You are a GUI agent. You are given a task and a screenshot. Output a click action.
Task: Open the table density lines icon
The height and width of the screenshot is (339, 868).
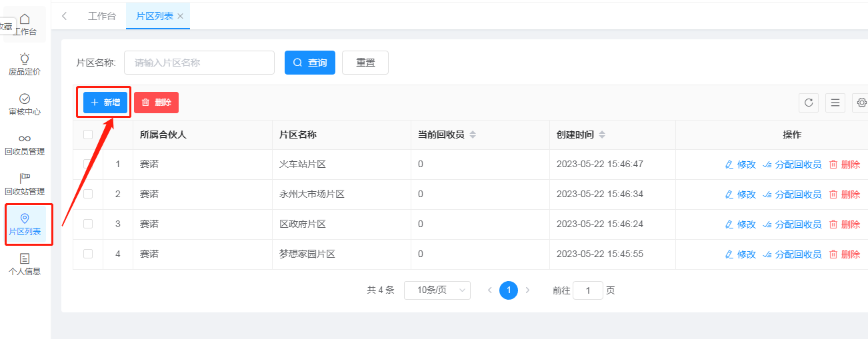(835, 103)
